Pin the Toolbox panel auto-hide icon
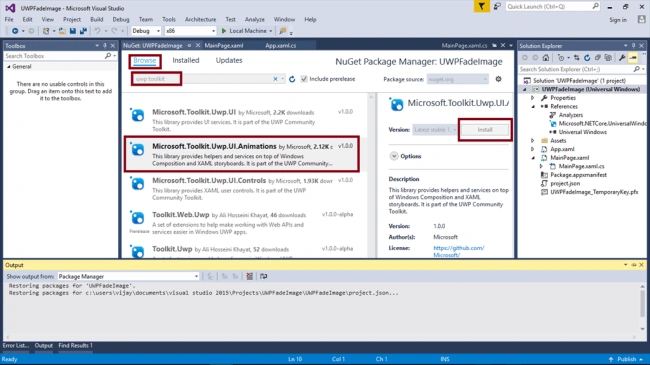Image resolution: width=650 pixels, height=365 pixels. pos(105,46)
